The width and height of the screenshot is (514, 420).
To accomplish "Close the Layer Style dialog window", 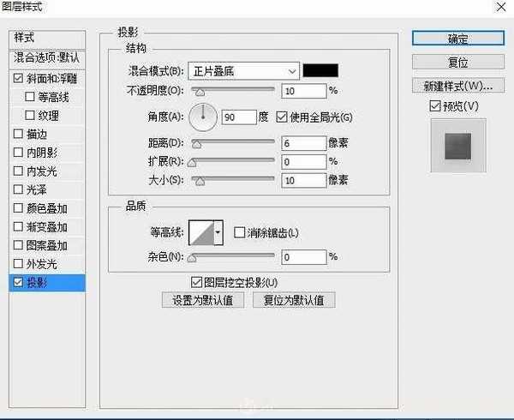I will 499,7.
